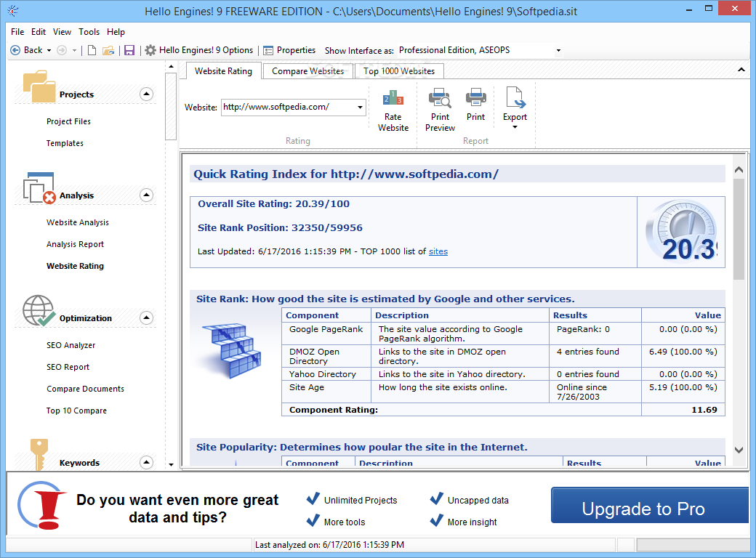This screenshot has height=558, width=756.
Task: Click report scrollbar down arrow
Action: pyautogui.click(x=739, y=450)
